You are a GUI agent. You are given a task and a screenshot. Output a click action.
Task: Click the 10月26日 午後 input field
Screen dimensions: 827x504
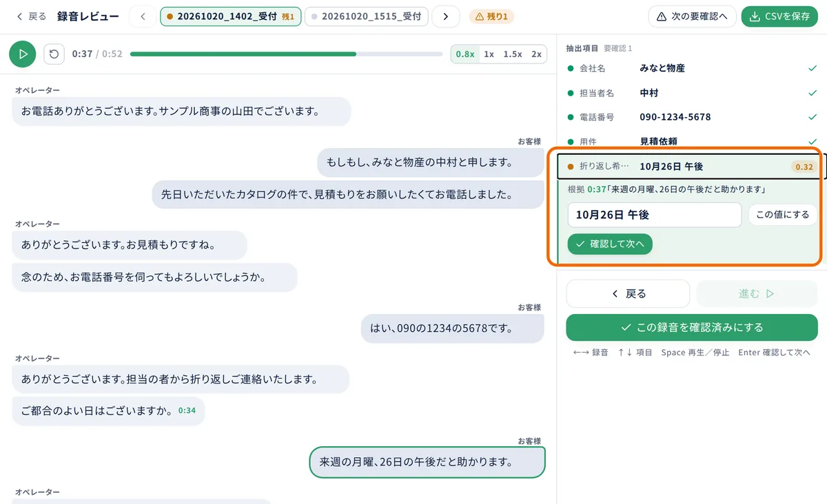pos(655,215)
